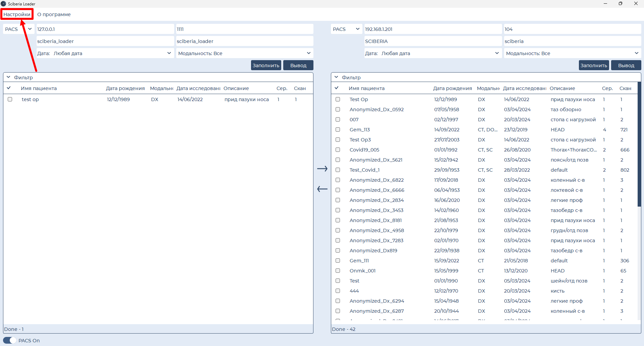Open the О программе menu
Screen dimensions: 644x346
54,14
